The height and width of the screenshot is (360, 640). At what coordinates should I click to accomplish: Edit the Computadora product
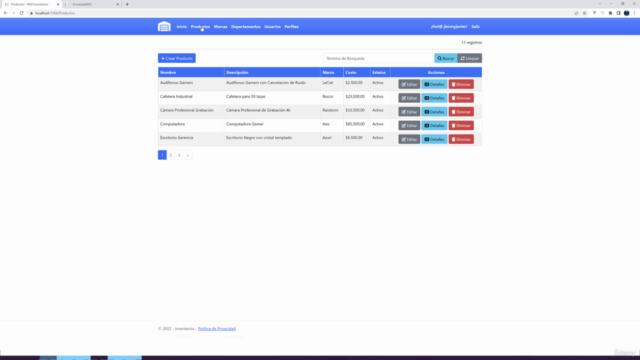click(409, 126)
